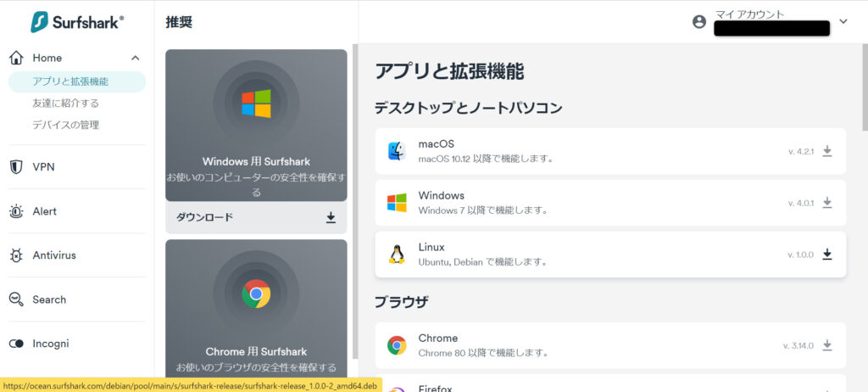The height and width of the screenshot is (392, 868).
Task: Click the マイアカウント label
Action: coord(749,14)
